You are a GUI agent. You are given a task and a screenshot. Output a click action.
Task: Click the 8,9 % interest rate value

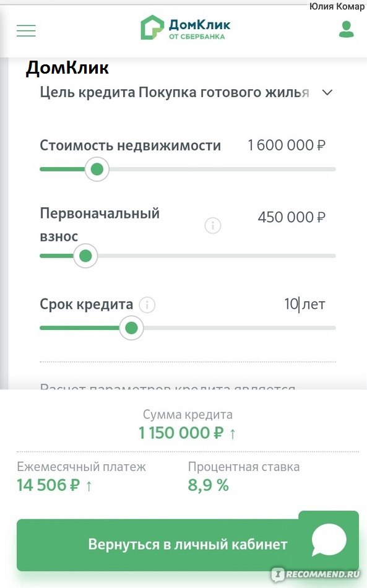(x=209, y=485)
